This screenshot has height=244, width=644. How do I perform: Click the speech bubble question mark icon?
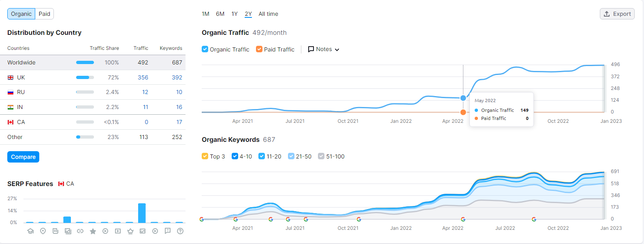tap(168, 231)
